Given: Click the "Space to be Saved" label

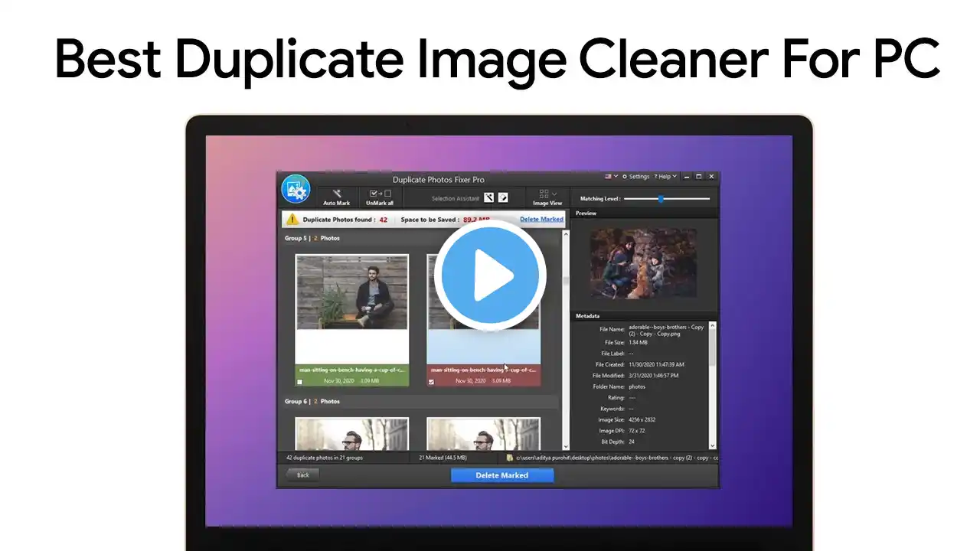Looking at the screenshot, I should tap(429, 220).
